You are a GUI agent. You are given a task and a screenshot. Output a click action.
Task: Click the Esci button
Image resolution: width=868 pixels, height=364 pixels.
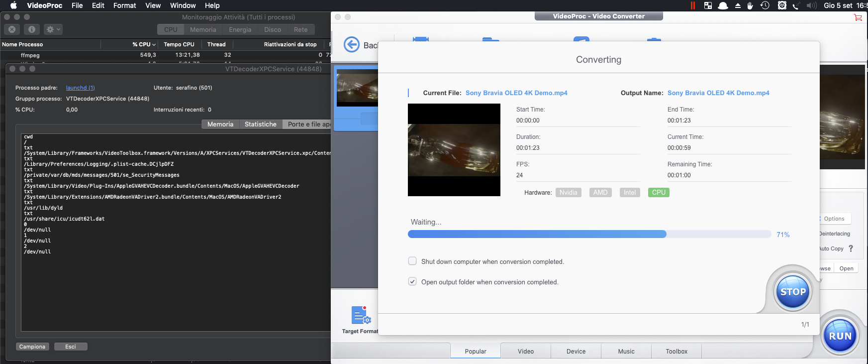pyautogui.click(x=71, y=347)
